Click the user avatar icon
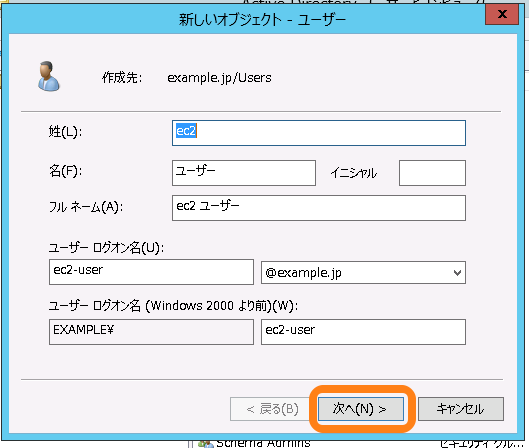529x448 pixels. click(49, 76)
